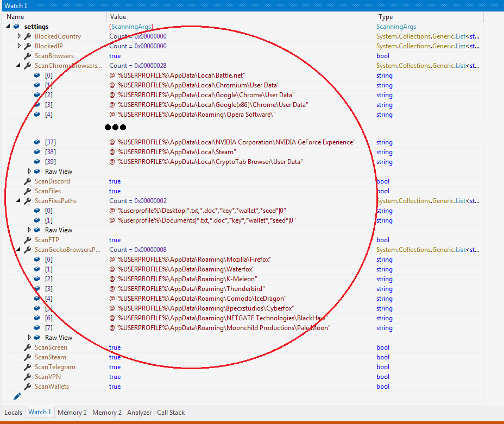The image size is (504, 424).
Task: Click the Name column header
Action: 15,17
